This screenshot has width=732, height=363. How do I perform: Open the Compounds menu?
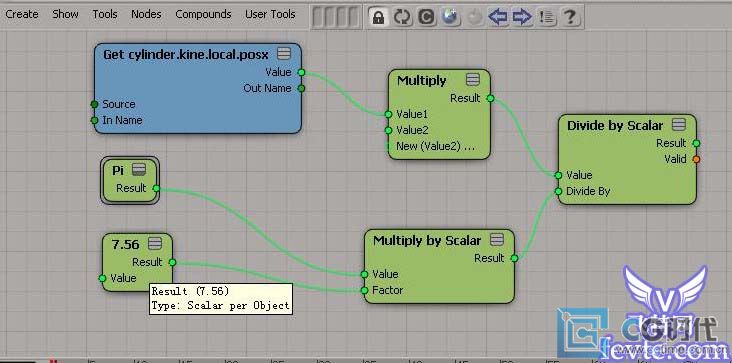(203, 14)
